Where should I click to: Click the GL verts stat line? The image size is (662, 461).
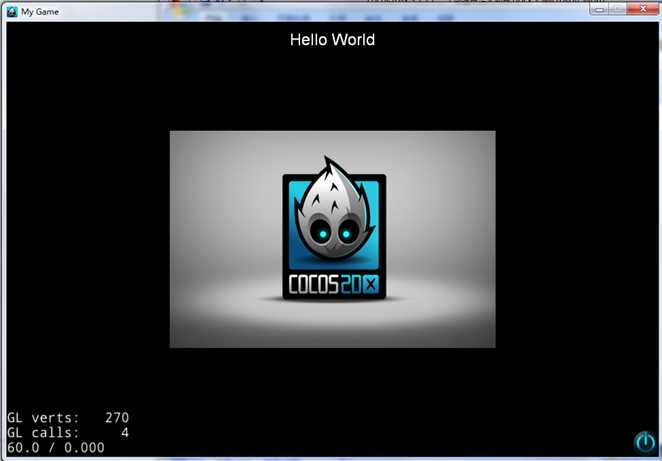tap(68, 418)
